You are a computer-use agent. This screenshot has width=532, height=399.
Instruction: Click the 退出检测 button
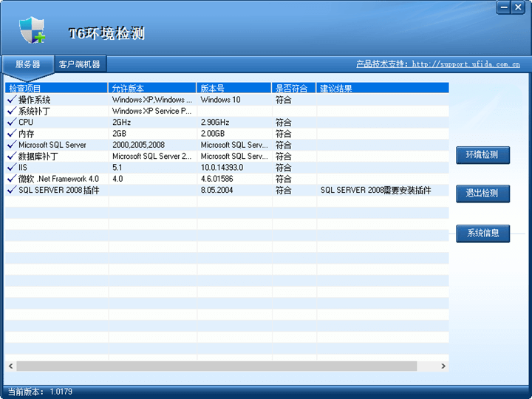pyautogui.click(x=482, y=194)
